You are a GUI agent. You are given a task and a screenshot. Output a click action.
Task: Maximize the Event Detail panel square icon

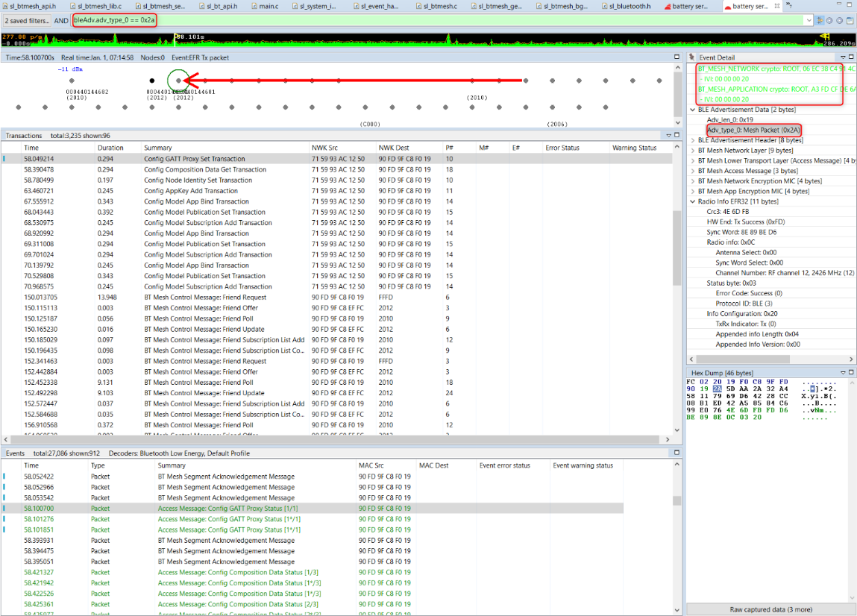point(851,57)
